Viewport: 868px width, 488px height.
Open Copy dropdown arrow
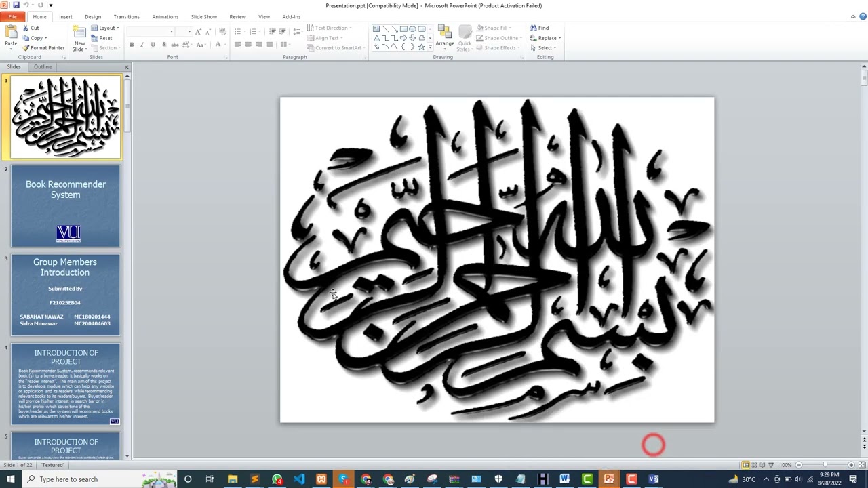tap(45, 38)
